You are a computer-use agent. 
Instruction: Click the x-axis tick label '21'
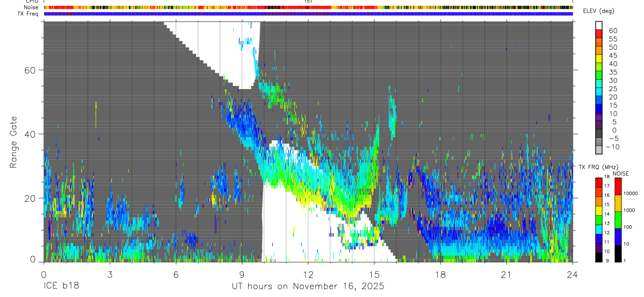pyautogui.click(x=507, y=274)
